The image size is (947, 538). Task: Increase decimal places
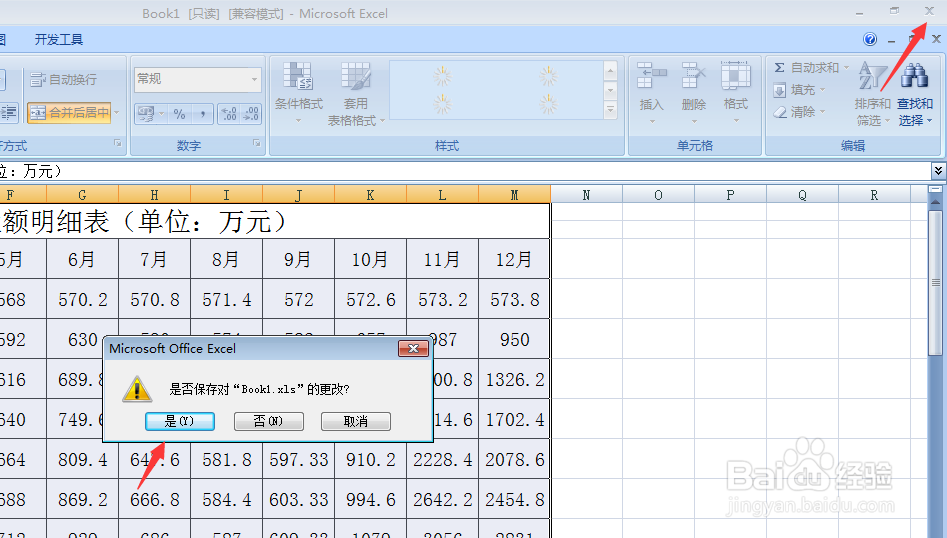coord(229,114)
